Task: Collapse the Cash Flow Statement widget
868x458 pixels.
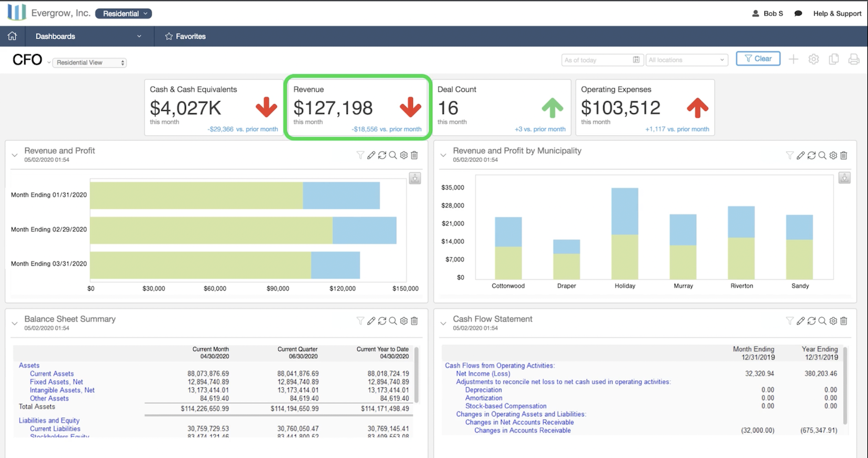Action: coord(443,322)
